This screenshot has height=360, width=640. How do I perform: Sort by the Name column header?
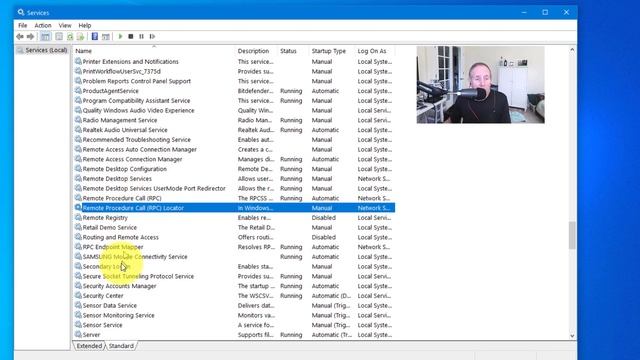[154, 51]
